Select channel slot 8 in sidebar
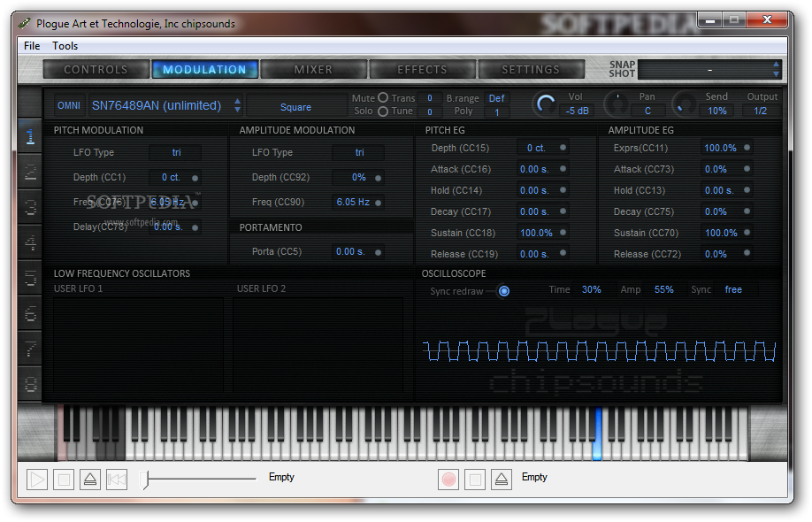This screenshot has width=812, height=522. (x=30, y=383)
